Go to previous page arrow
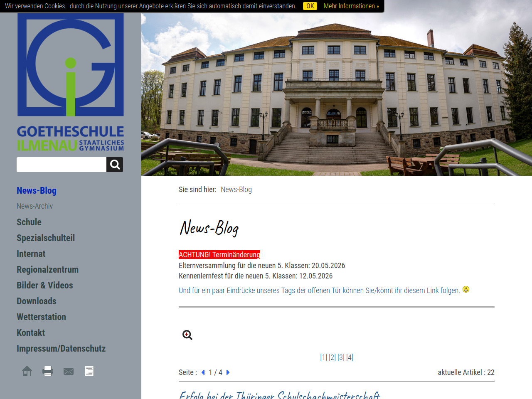 coord(203,372)
